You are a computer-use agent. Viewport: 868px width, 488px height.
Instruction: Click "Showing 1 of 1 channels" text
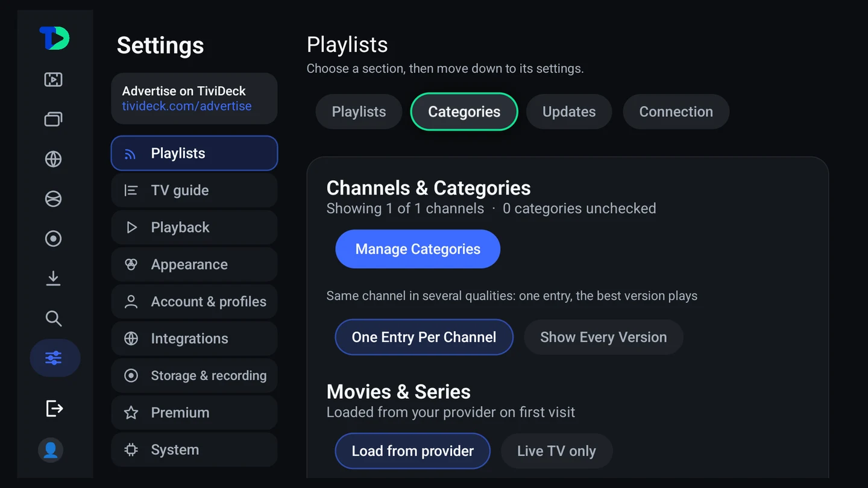tap(405, 208)
